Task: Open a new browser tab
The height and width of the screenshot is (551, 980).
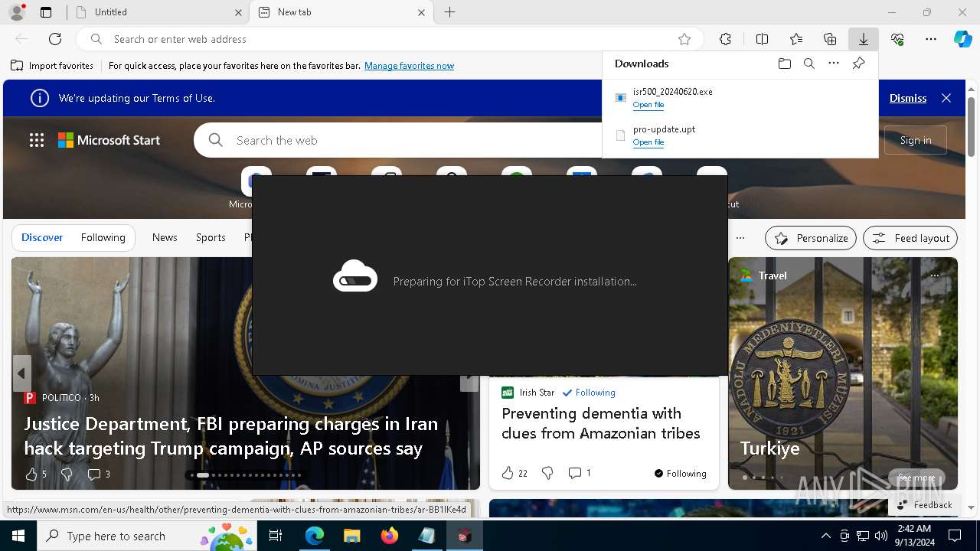Action: pyautogui.click(x=450, y=12)
